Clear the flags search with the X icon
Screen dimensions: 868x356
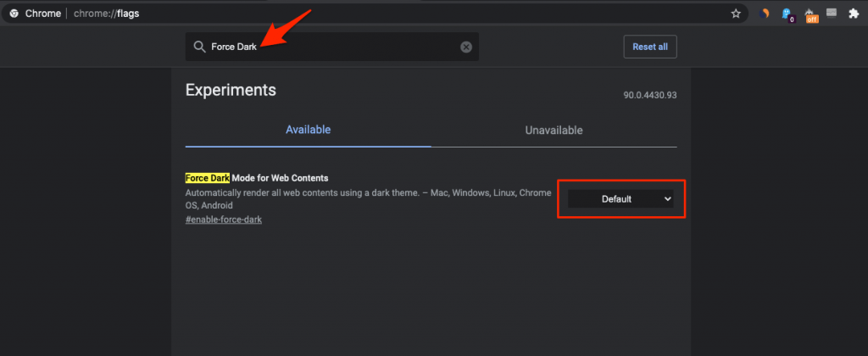click(466, 47)
